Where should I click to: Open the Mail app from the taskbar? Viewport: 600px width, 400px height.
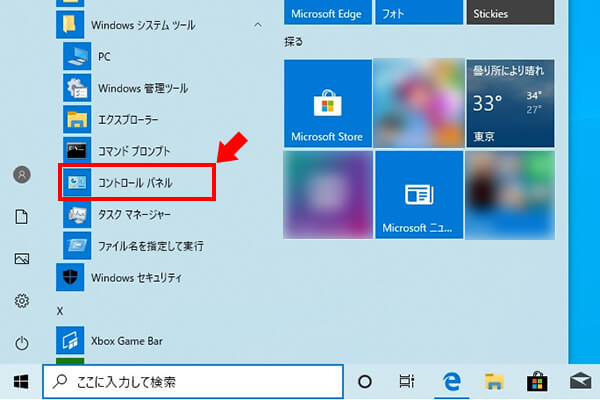click(x=580, y=382)
